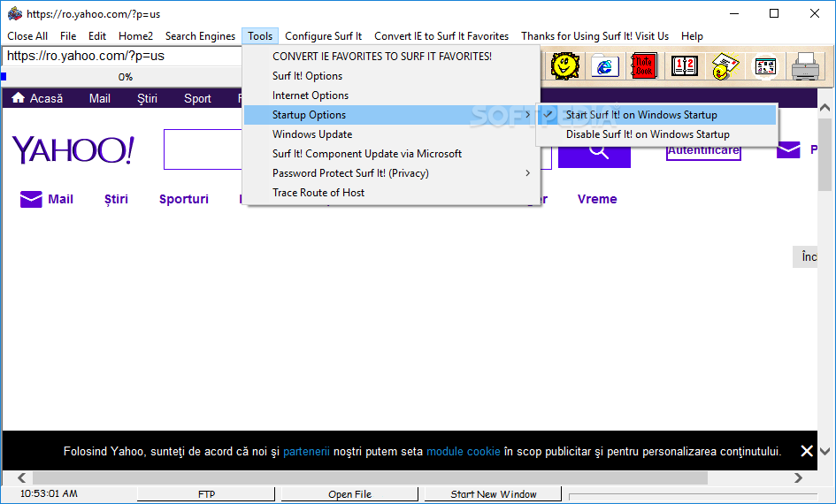Open the Tools menu
The image size is (836, 504).
click(260, 36)
